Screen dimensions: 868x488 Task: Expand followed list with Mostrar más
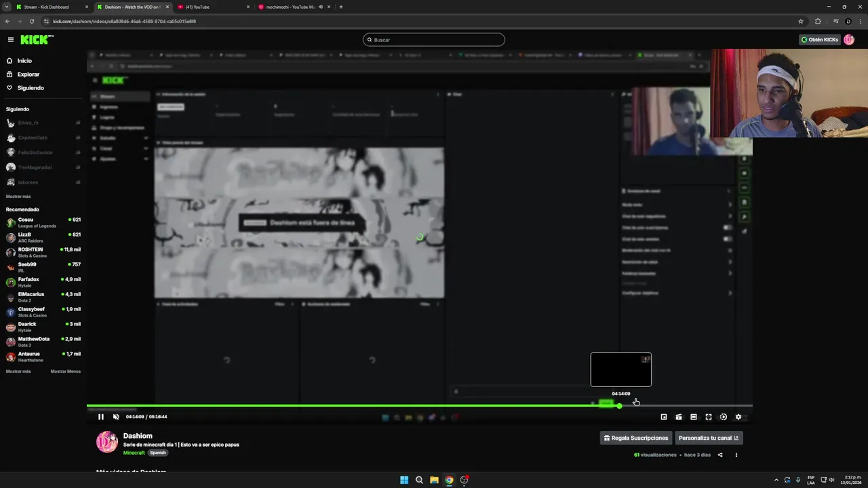tap(18, 197)
